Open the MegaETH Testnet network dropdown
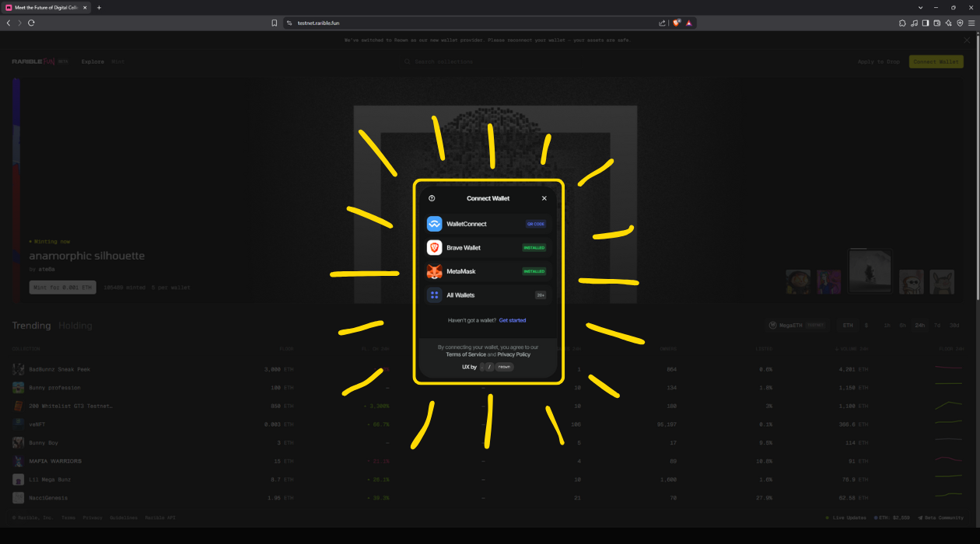 pyautogui.click(x=796, y=325)
